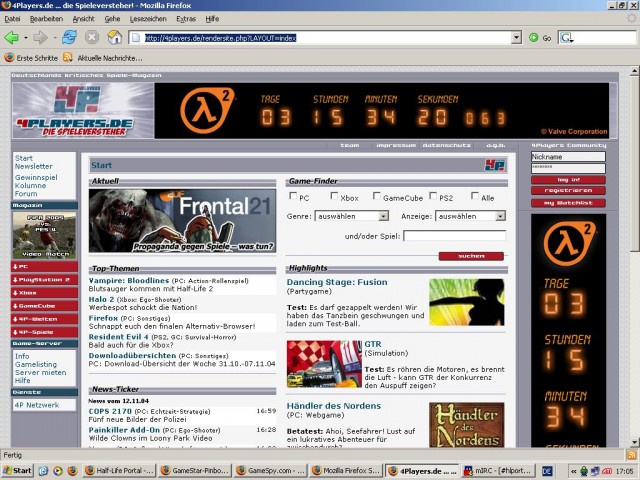640x480 pixels.
Task: Switch to Mozilla Firefox S... taskbar window
Action: pos(347,471)
